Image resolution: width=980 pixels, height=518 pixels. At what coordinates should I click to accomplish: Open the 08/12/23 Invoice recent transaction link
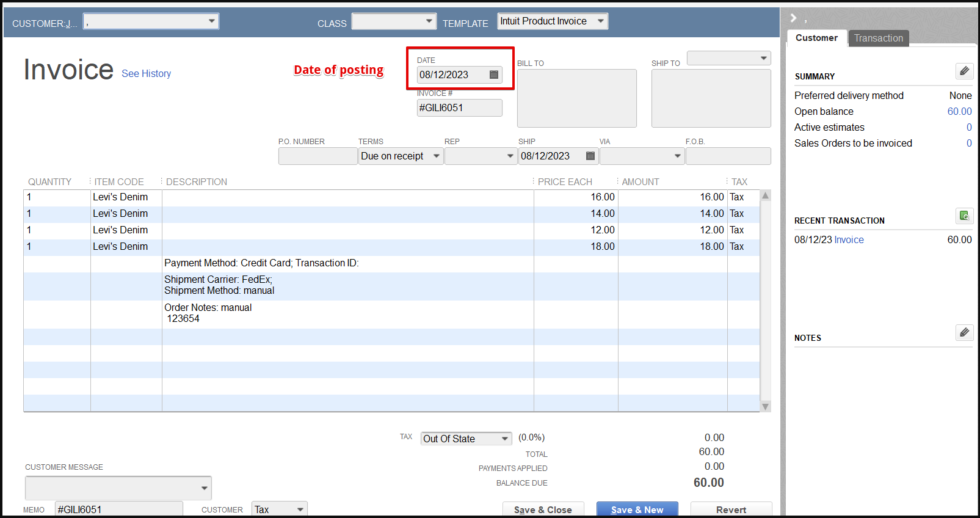click(849, 239)
